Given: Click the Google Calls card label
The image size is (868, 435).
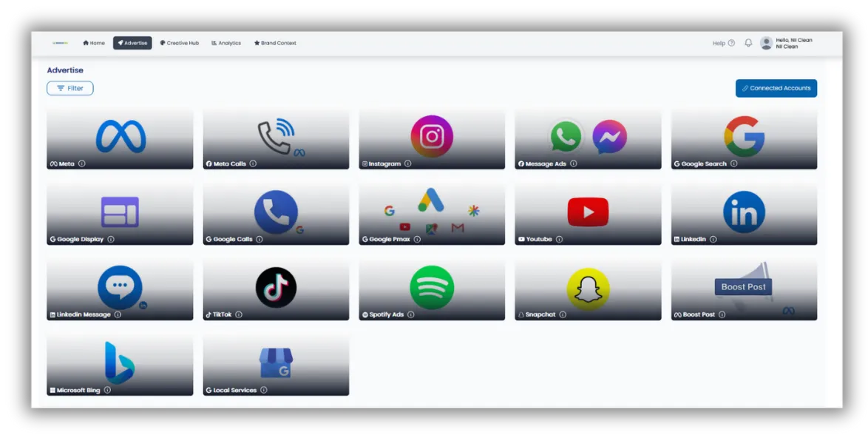Looking at the screenshot, I should (233, 240).
